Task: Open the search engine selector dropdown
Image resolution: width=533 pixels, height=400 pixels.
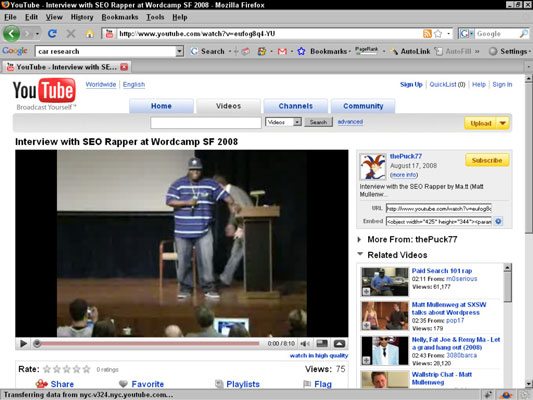Action: [x=471, y=34]
